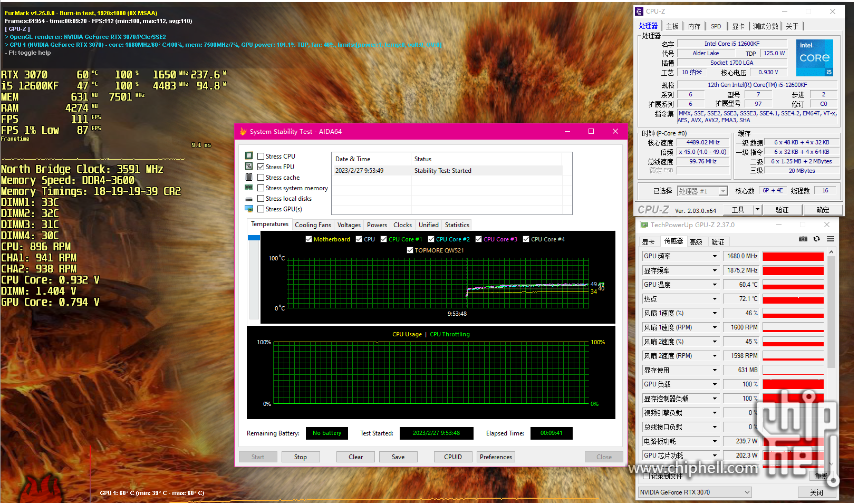Click CPU-Z validate button
This screenshot has width=854, height=503.
782,210
